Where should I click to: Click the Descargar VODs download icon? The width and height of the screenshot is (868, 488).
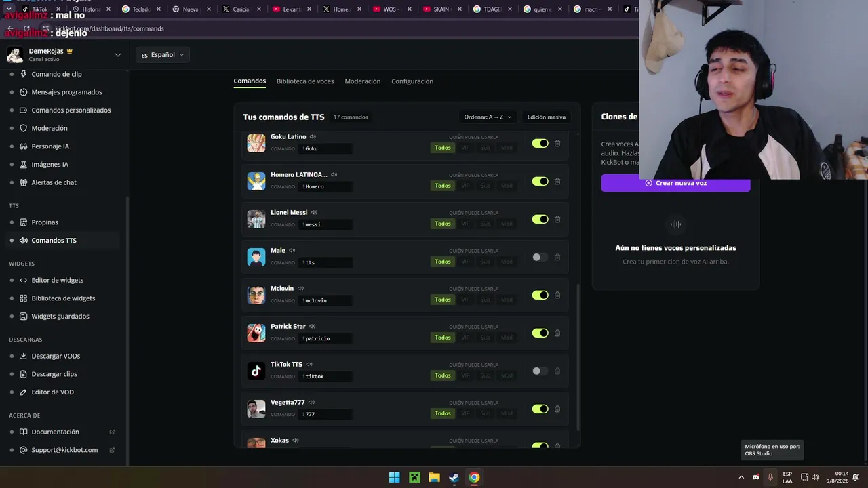click(24, 356)
